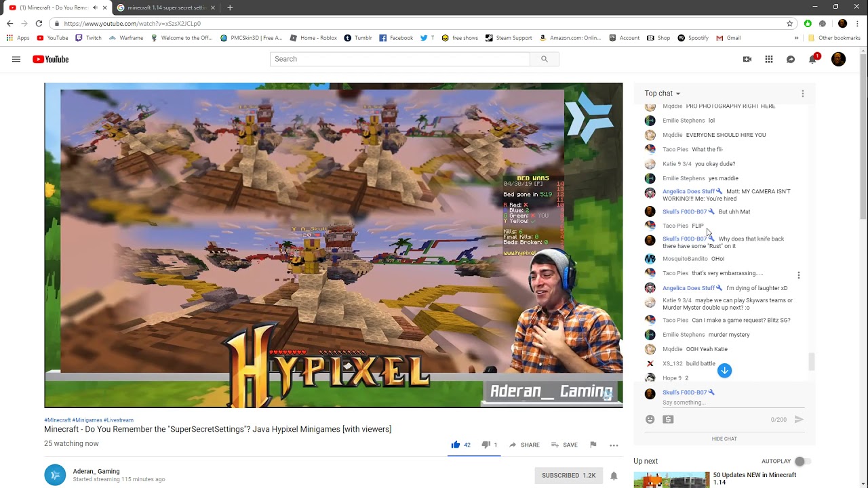Open the #Minigames hashtag link
This screenshot has width=868, height=488.
pos(87,420)
